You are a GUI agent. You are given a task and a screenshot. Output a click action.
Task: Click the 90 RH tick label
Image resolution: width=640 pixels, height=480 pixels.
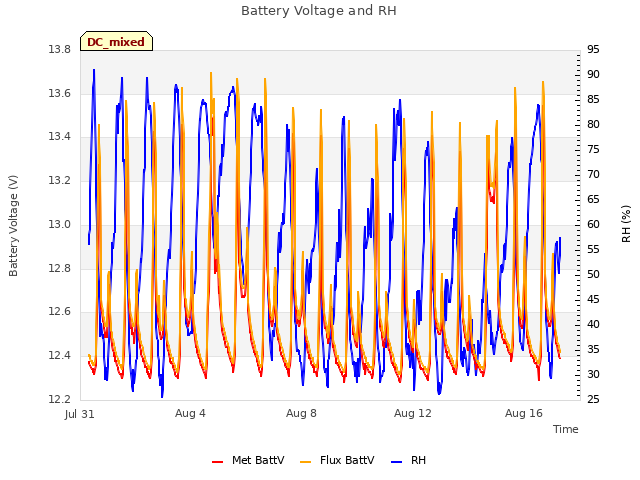pos(593,74)
